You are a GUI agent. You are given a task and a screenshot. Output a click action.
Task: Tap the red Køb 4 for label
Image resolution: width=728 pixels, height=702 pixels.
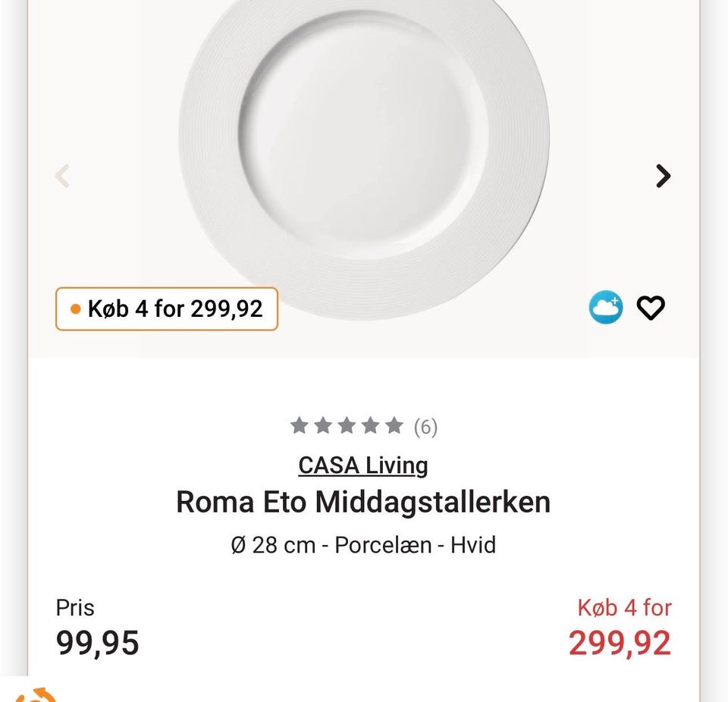pos(624,608)
